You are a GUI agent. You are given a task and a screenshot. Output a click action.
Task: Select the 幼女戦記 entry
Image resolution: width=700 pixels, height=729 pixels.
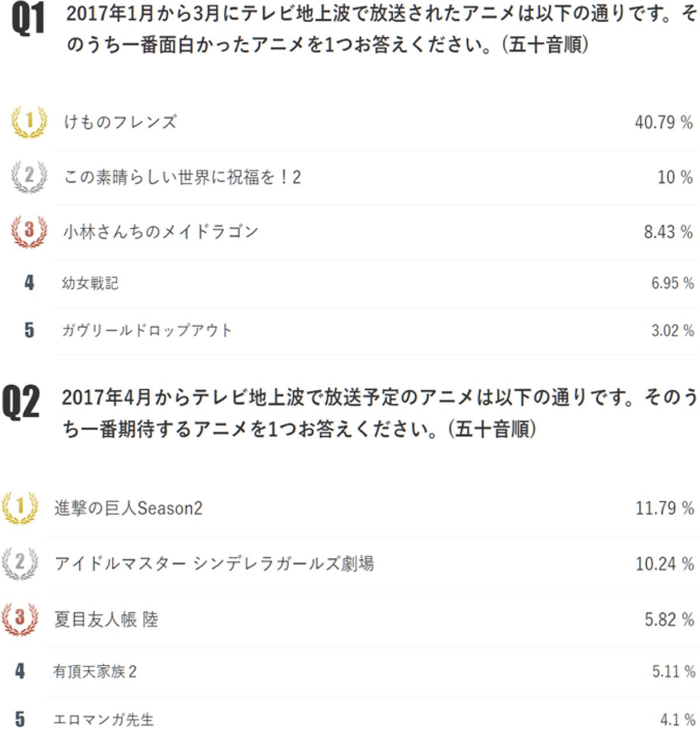[90, 283]
